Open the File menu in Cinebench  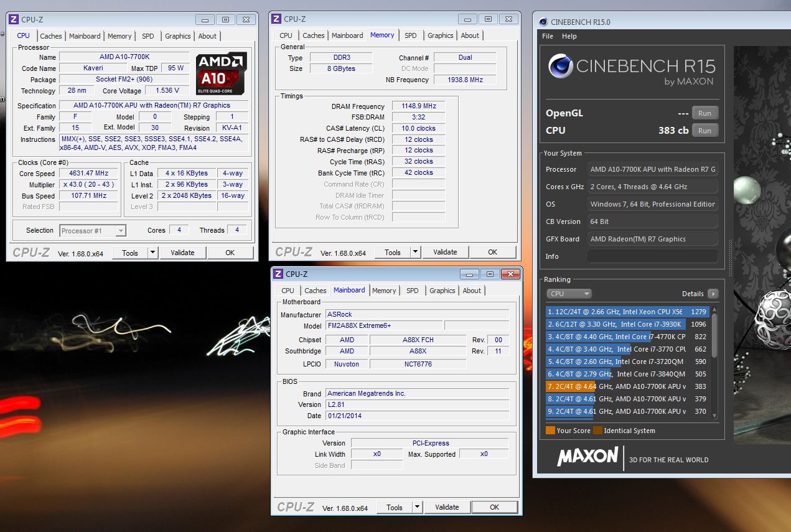[x=548, y=36]
